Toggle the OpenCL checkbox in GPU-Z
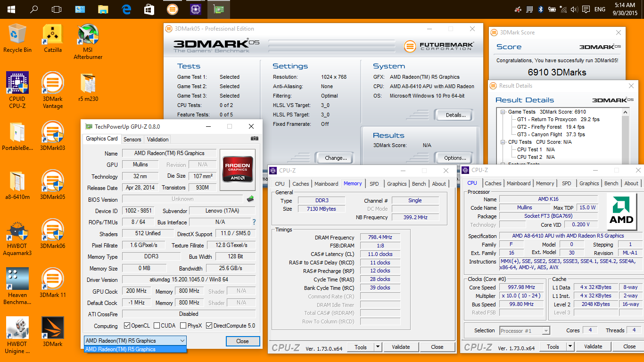Image resolution: width=644 pixels, height=362 pixels. click(127, 326)
